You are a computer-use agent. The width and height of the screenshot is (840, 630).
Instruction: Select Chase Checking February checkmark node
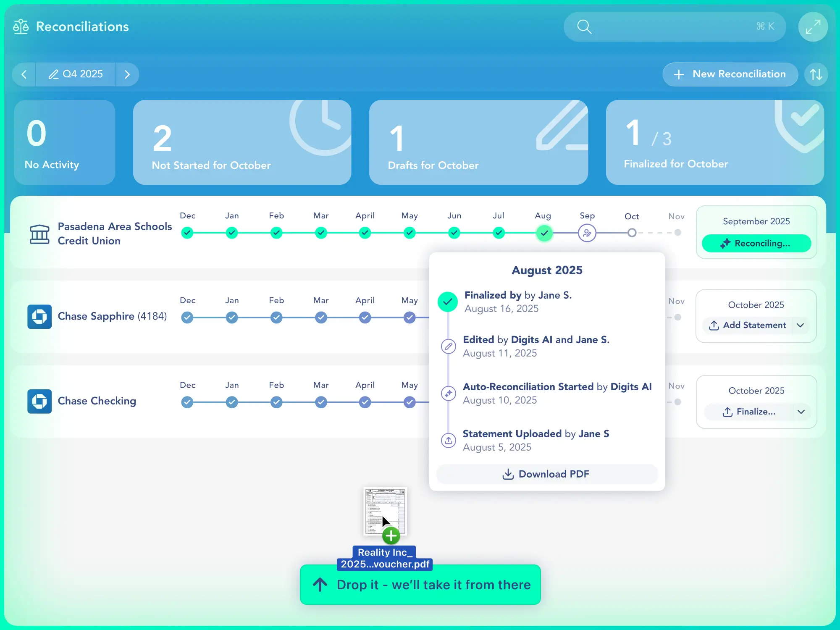[276, 402]
